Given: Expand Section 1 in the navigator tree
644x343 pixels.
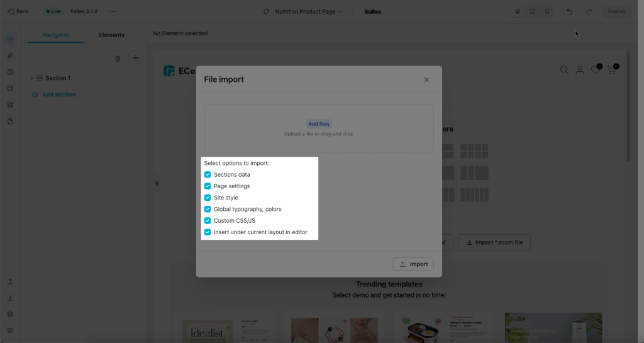Looking at the screenshot, I should click(31, 78).
